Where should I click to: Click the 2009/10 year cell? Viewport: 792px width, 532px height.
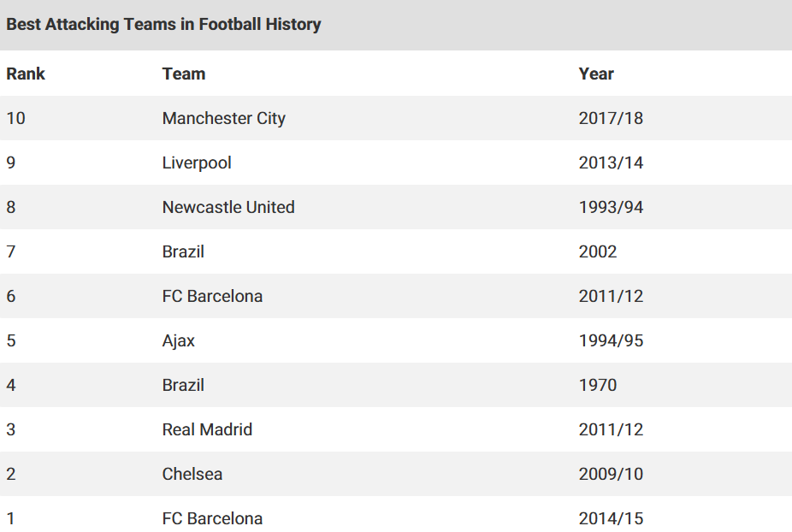611,474
